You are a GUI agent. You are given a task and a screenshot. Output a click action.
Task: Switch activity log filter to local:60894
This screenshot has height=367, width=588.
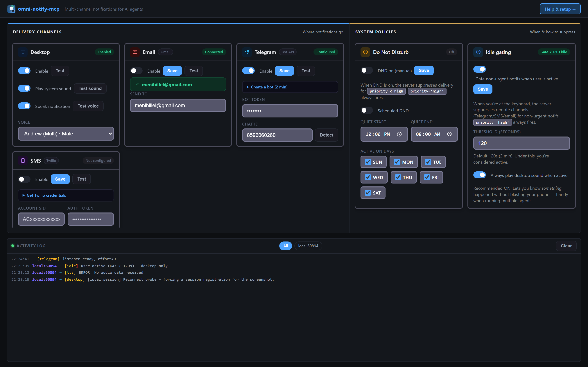click(x=308, y=246)
